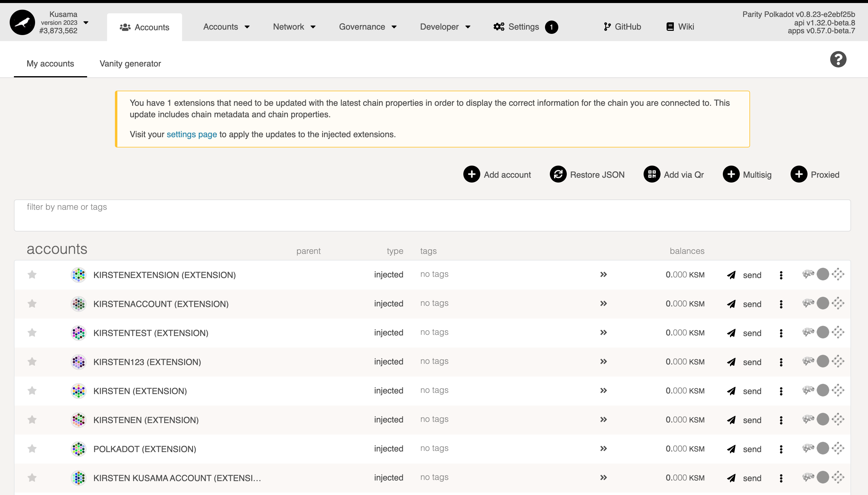Click the Add account icon button
Viewport: 868px width, 495px height.
tap(471, 174)
